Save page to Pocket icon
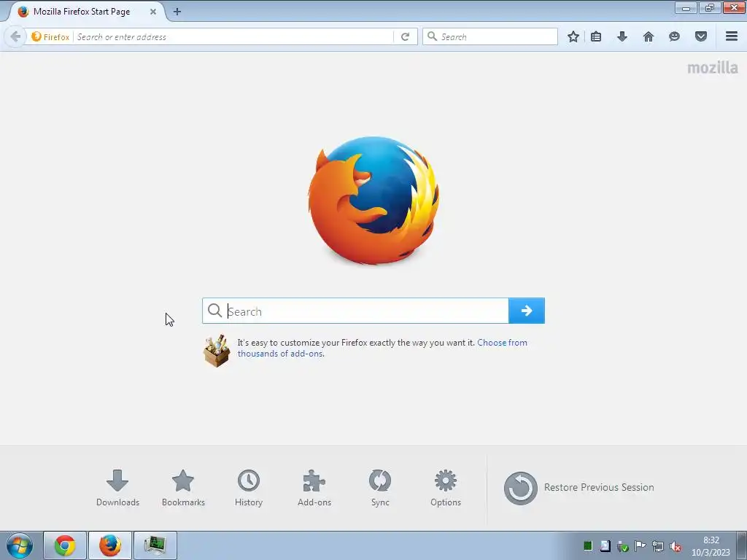The width and height of the screenshot is (747, 560). click(x=701, y=36)
